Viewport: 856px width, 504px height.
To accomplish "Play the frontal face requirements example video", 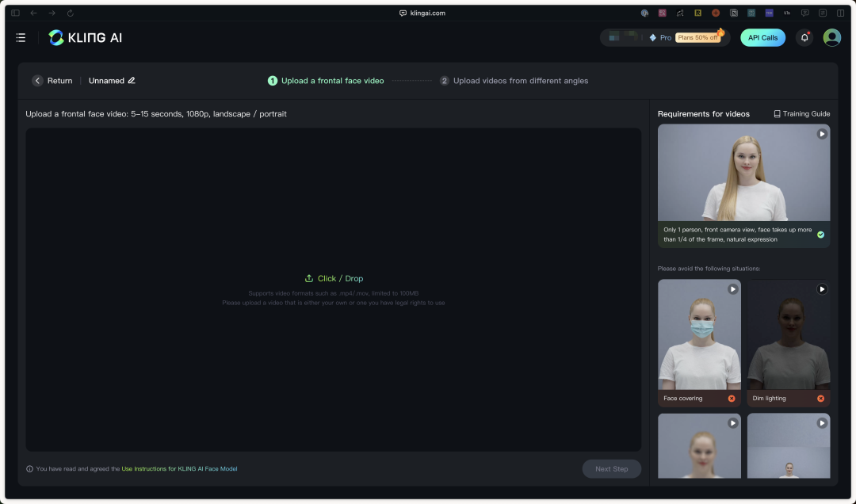I will coord(822,134).
